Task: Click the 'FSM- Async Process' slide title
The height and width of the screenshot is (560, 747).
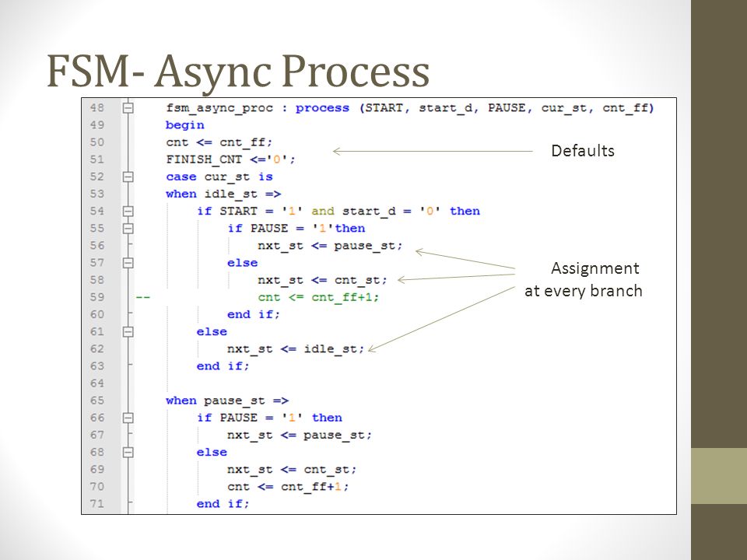Action: click(x=238, y=72)
